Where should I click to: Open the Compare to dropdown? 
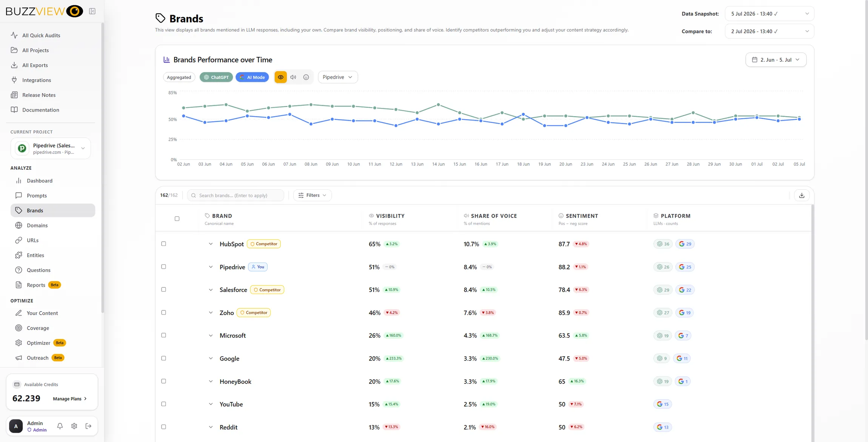click(x=769, y=31)
